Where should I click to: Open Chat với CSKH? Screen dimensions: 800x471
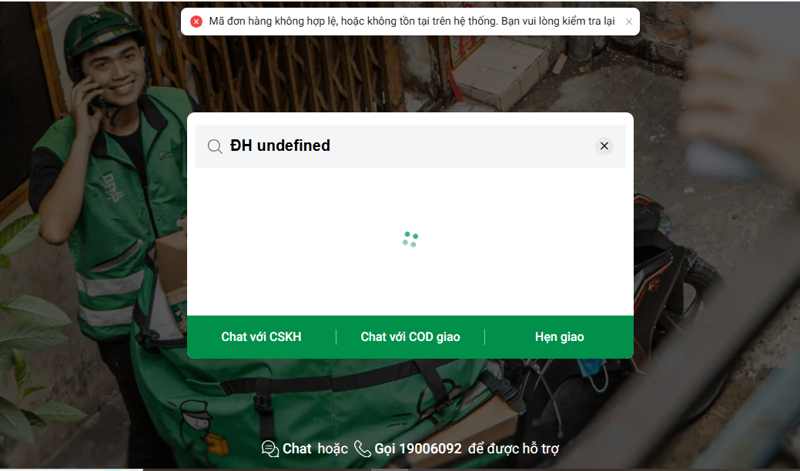coord(261,337)
